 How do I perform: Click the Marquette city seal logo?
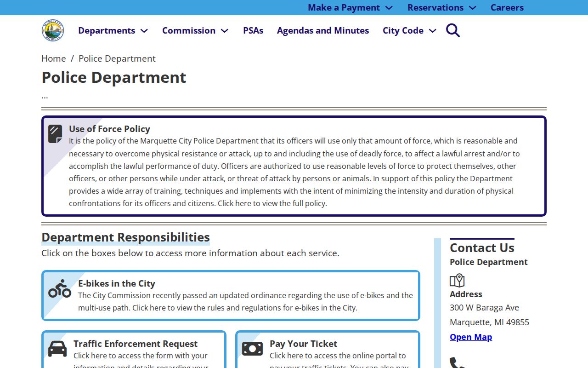tap(53, 30)
